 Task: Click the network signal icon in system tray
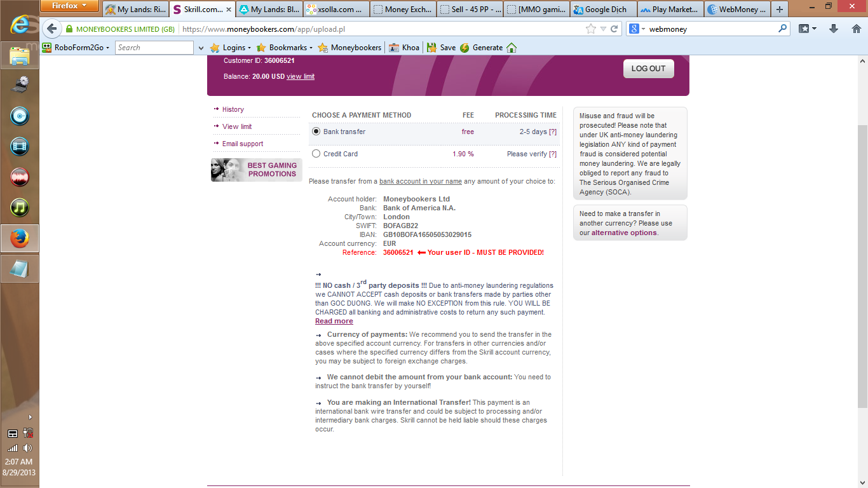13,448
